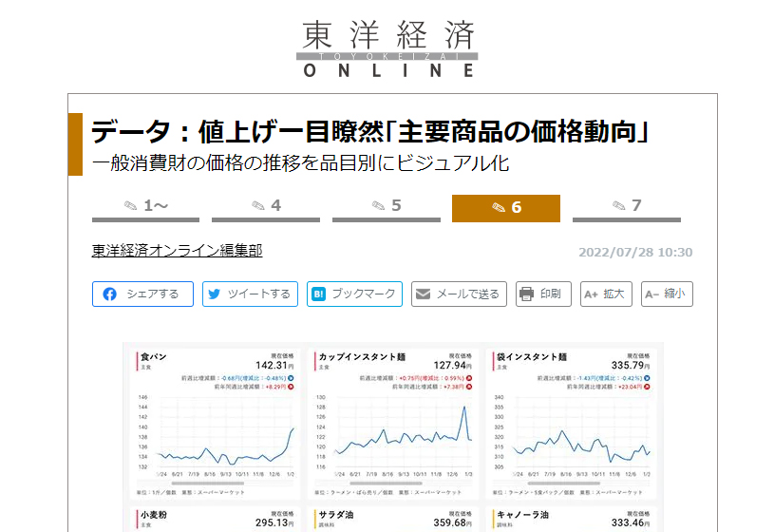Select the キャノーラ油 price card
The height and width of the screenshot is (532, 774).
571,520
